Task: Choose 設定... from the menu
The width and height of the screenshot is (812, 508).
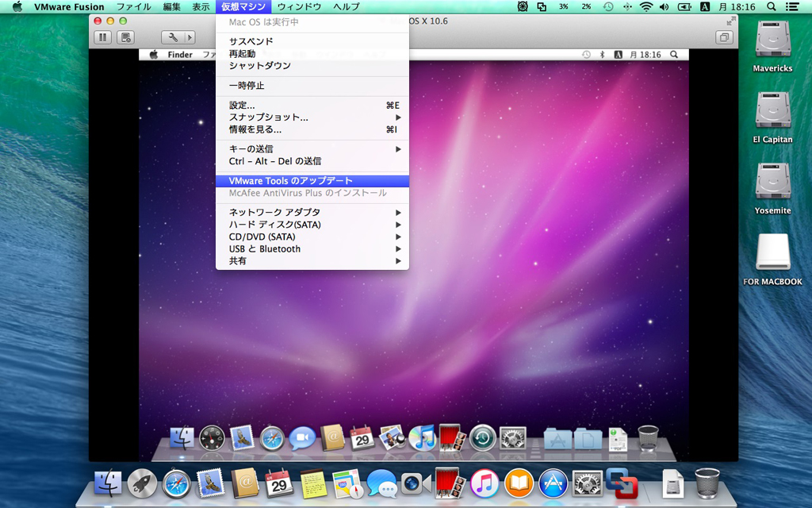Action: [312, 106]
